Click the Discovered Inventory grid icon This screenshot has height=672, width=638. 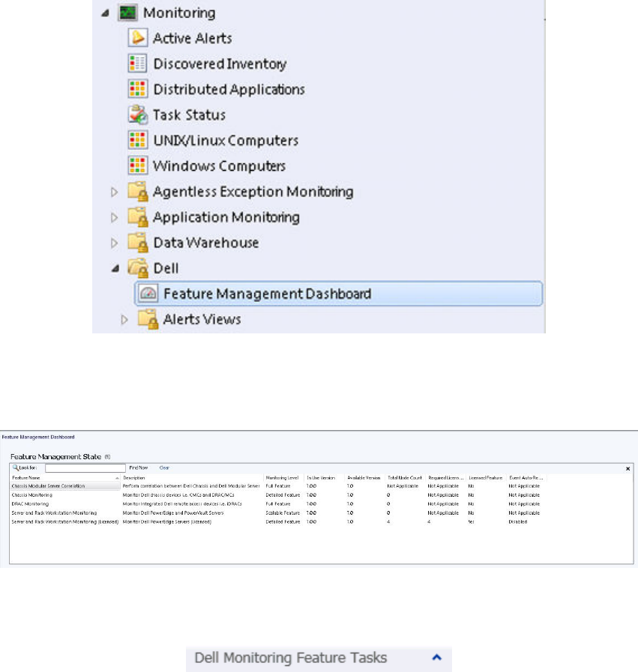pos(138,64)
